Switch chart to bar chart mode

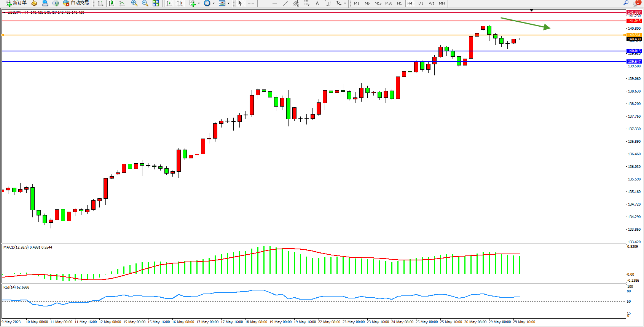coord(100,3)
